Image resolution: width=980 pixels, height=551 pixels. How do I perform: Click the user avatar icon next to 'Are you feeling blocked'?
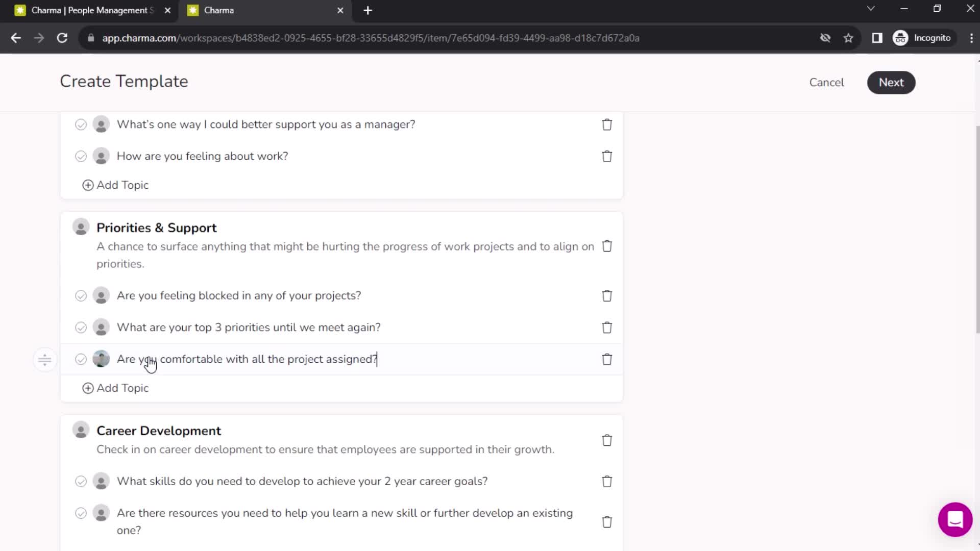(x=101, y=296)
